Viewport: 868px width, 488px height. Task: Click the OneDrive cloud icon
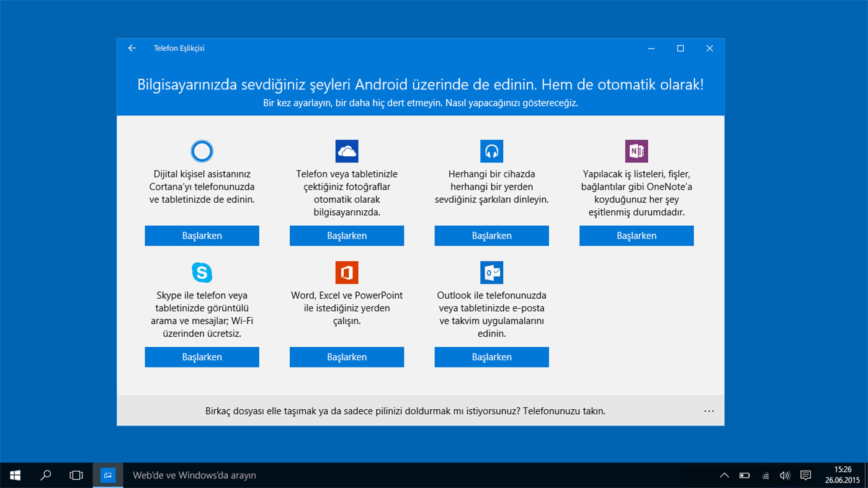[x=346, y=151]
